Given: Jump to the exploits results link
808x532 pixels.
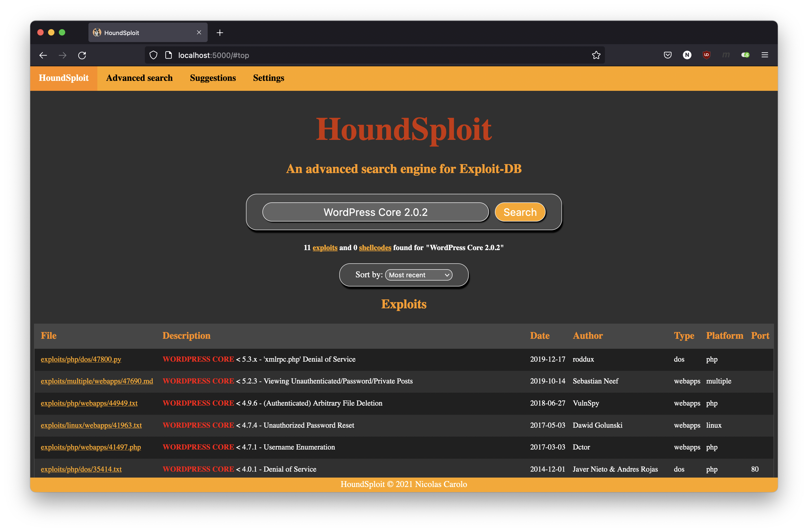Looking at the screenshot, I should pos(325,248).
